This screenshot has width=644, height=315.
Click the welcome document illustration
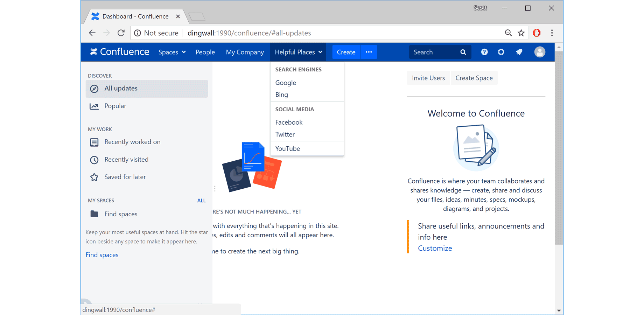[476, 147]
